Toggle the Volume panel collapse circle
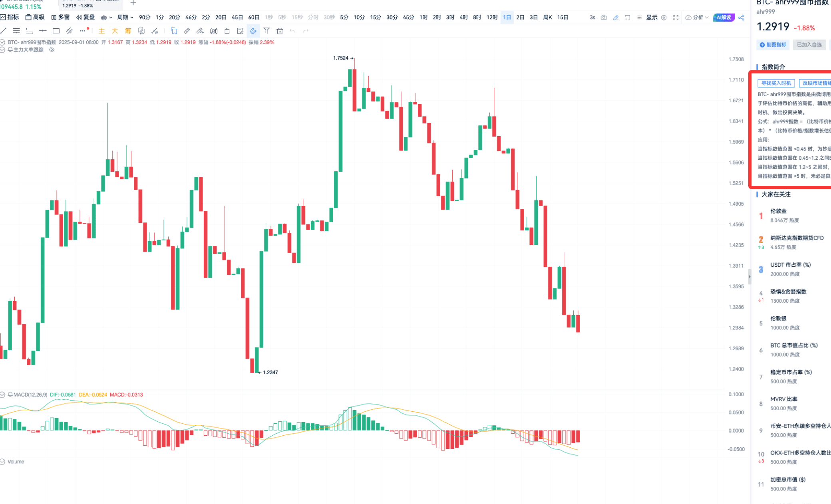This screenshot has height=504, width=831. point(2,462)
